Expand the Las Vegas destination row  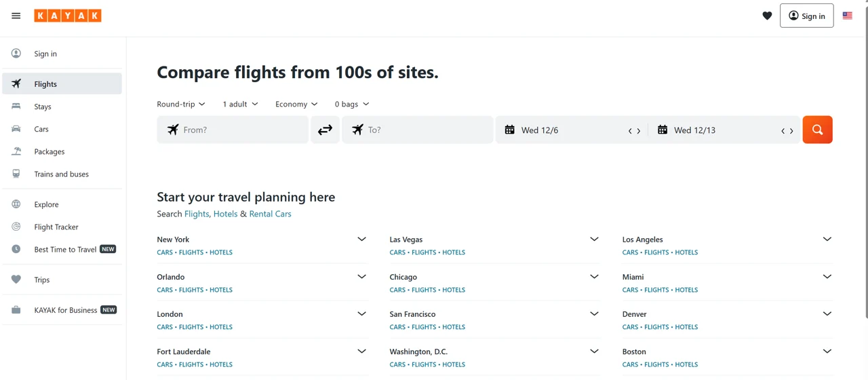click(594, 239)
